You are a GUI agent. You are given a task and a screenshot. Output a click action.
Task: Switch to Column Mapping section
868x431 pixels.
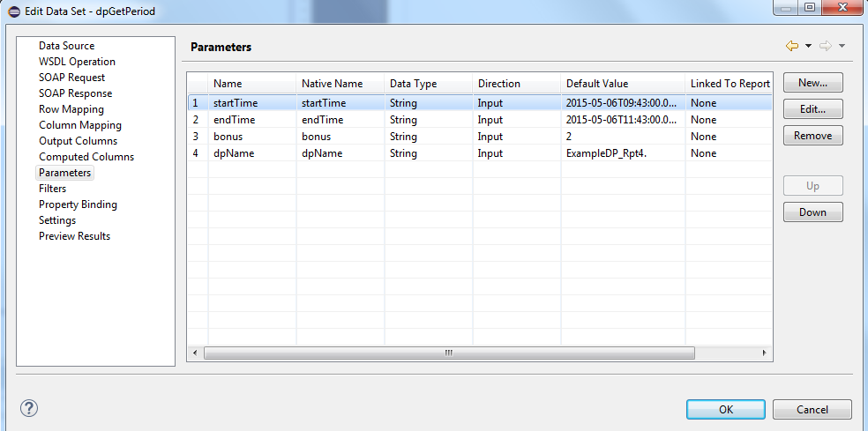pos(80,125)
